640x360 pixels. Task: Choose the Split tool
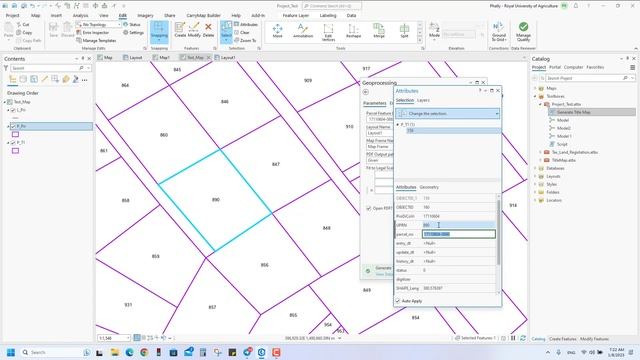(x=404, y=31)
